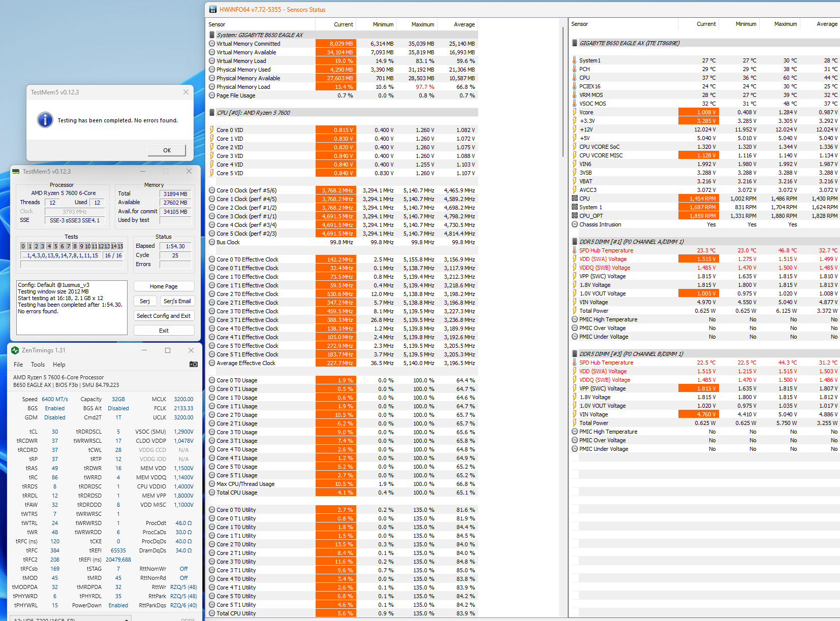Click the TestMem5 main window title icon
The image size is (840, 621).
click(x=16, y=172)
